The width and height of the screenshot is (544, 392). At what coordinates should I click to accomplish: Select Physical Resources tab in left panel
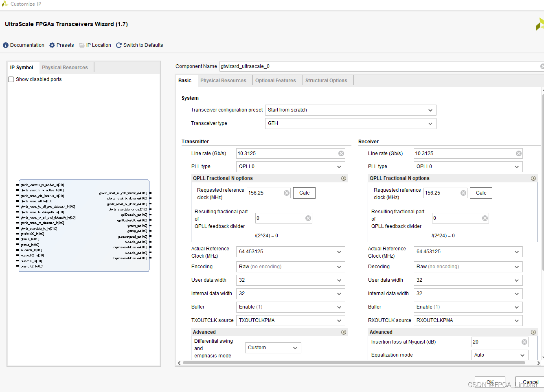click(65, 68)
